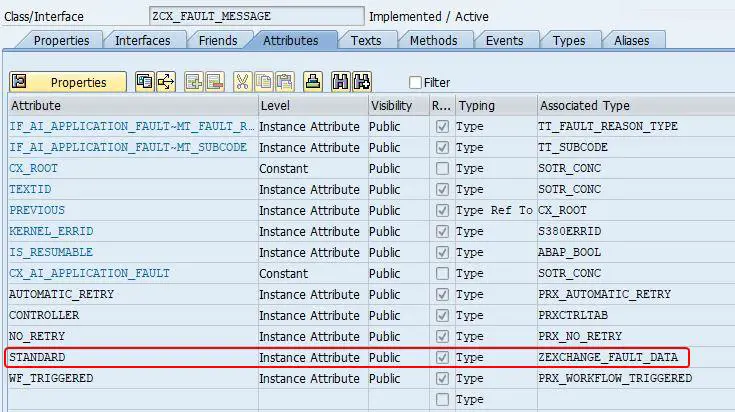Click the Sort attributes icon
Viewport: 735px width, 412px height.
[x=313, y=82]
